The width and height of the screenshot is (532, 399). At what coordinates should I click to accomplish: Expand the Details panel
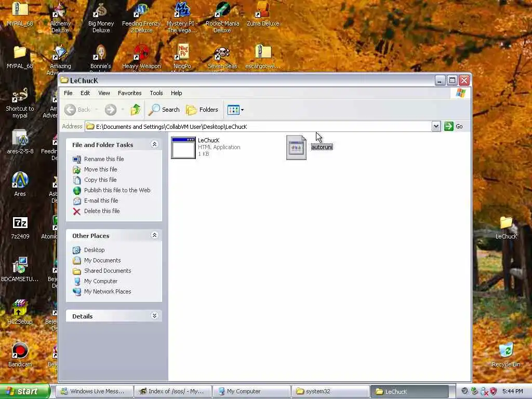[x=154, y=316]
